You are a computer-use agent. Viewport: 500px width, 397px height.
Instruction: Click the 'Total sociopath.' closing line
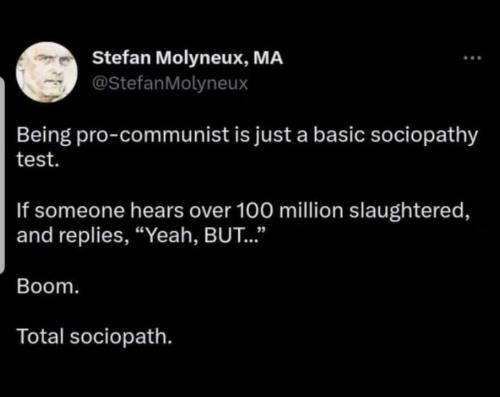[x=95, y=337]
